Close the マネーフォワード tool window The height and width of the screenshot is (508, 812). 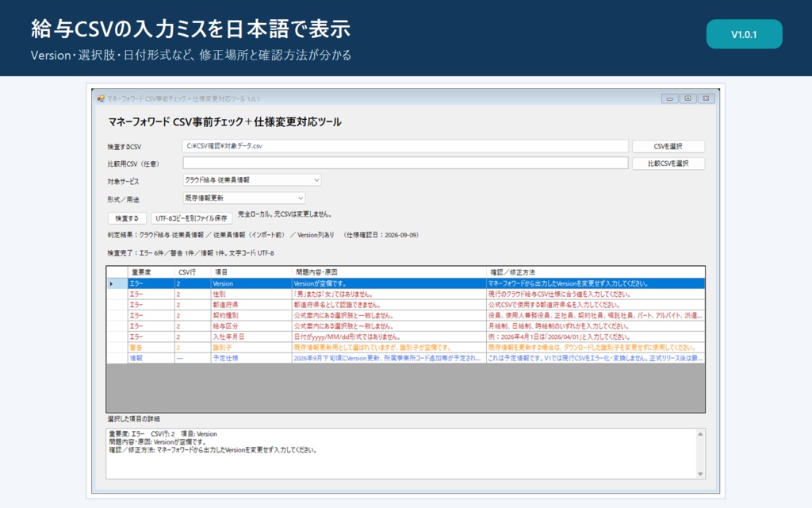[706, 98]
